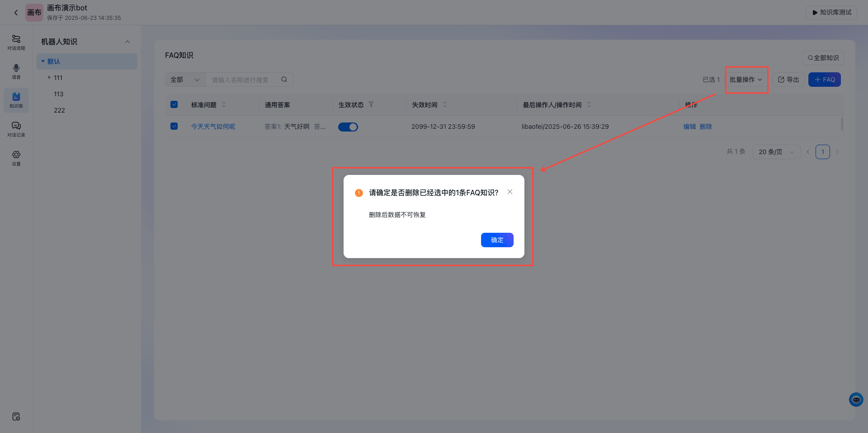
Task: Select the 113 knowledge category
Action: [x=59, y=94]
